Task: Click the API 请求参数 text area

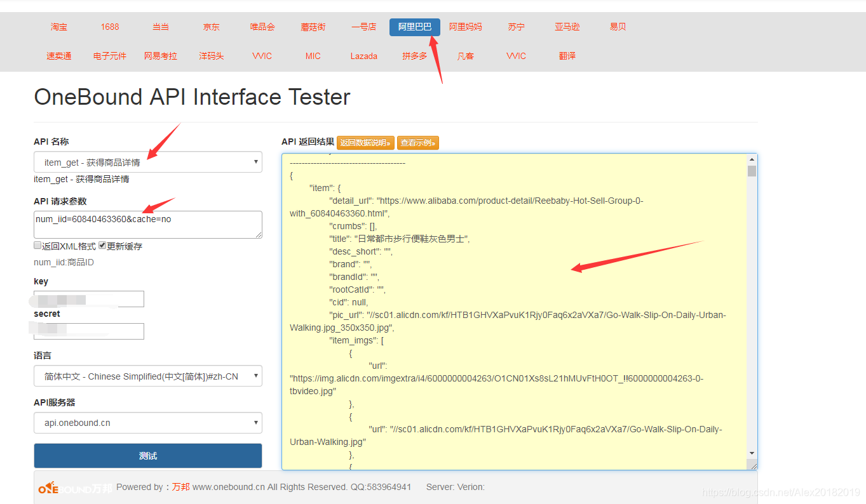Action: (x=148, y=225)
